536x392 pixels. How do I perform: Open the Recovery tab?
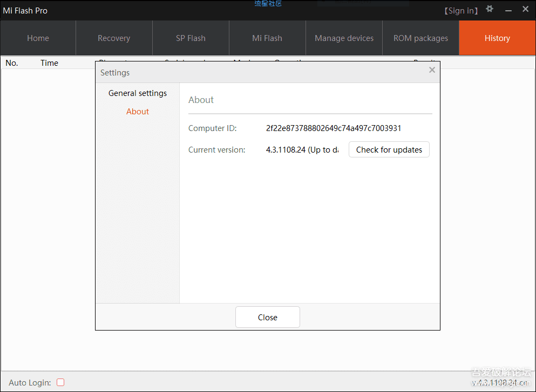[114, 38]
